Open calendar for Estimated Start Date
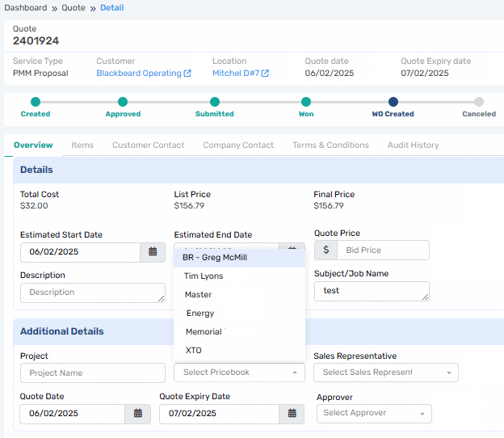 [153, 252]
